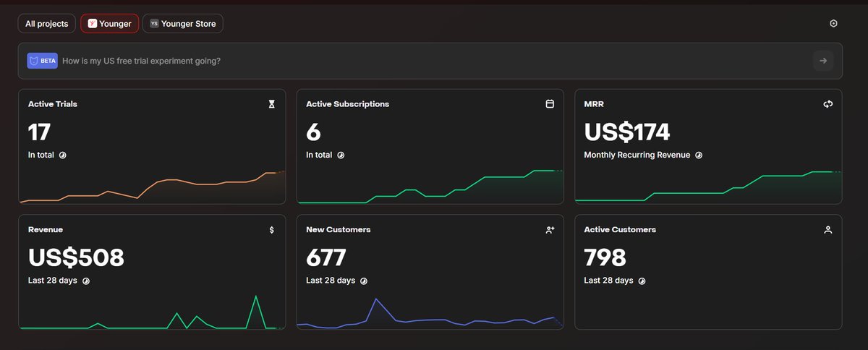This screenshot has width=868, height=350.
Task: Open the Active Trials trend chart
Action: [153, 187]
